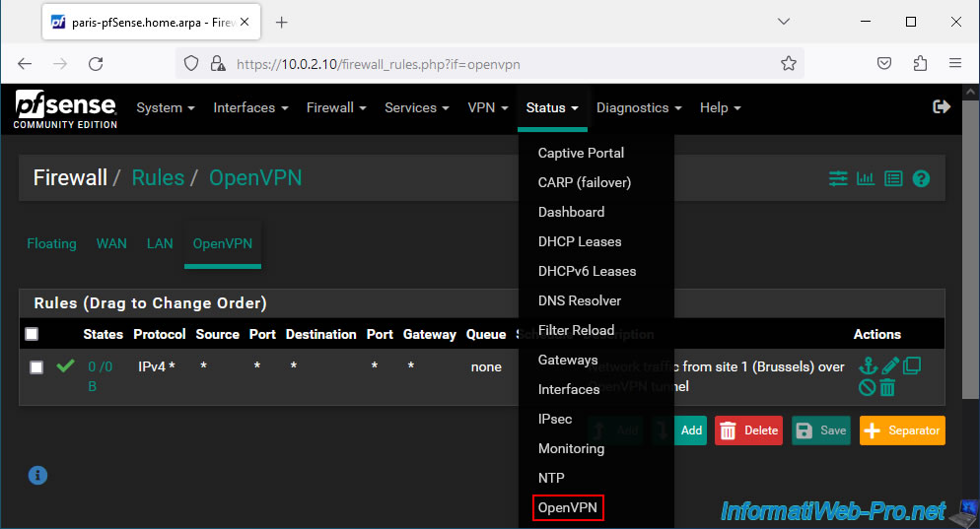Viewport: 980px width, 529px height.
Task: Open Dashboard from Status menu
Action: tap(571, 212)
